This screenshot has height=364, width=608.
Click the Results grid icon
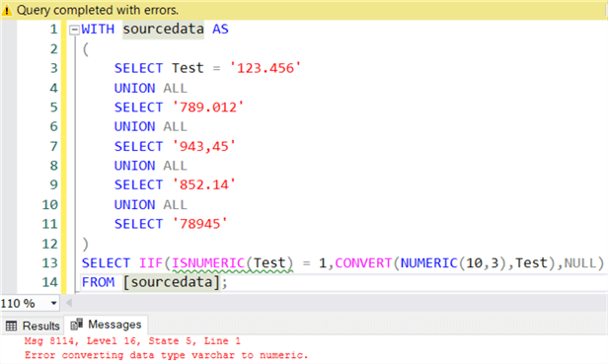[x=11, y=326]
